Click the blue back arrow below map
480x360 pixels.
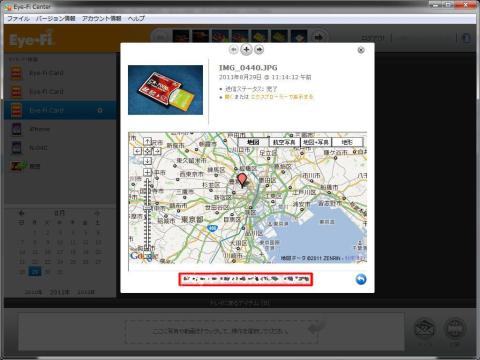point(361,279)
